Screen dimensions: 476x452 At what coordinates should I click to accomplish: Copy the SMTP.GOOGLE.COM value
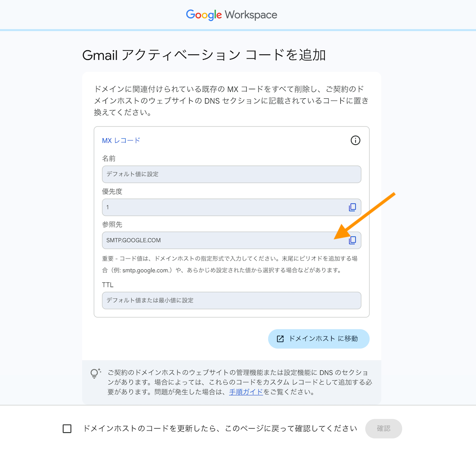point(352,240)
